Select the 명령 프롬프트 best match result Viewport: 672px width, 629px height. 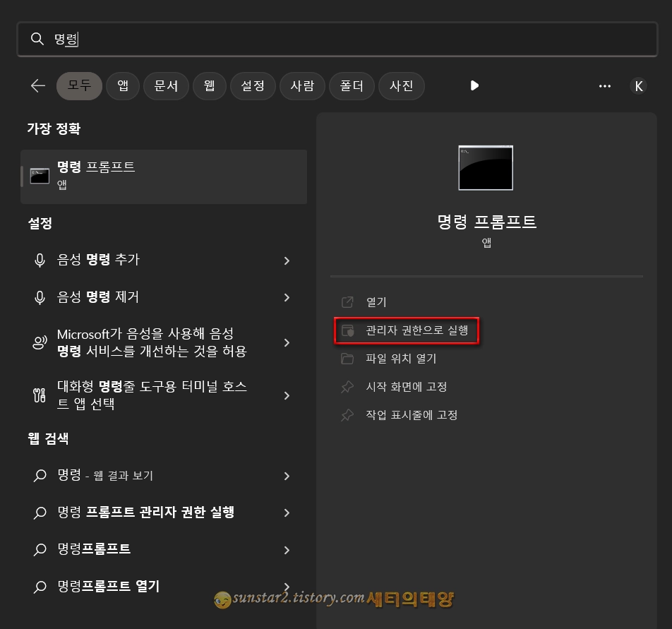(162, 175)
